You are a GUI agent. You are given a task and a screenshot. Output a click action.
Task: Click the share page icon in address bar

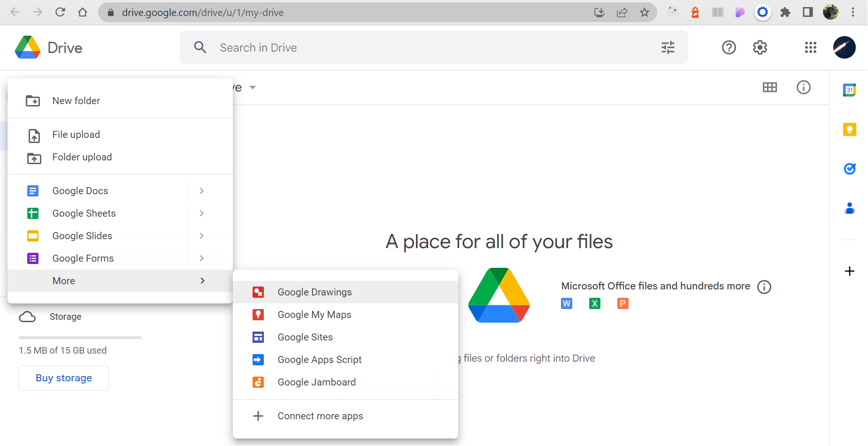[x=622, y=12]
